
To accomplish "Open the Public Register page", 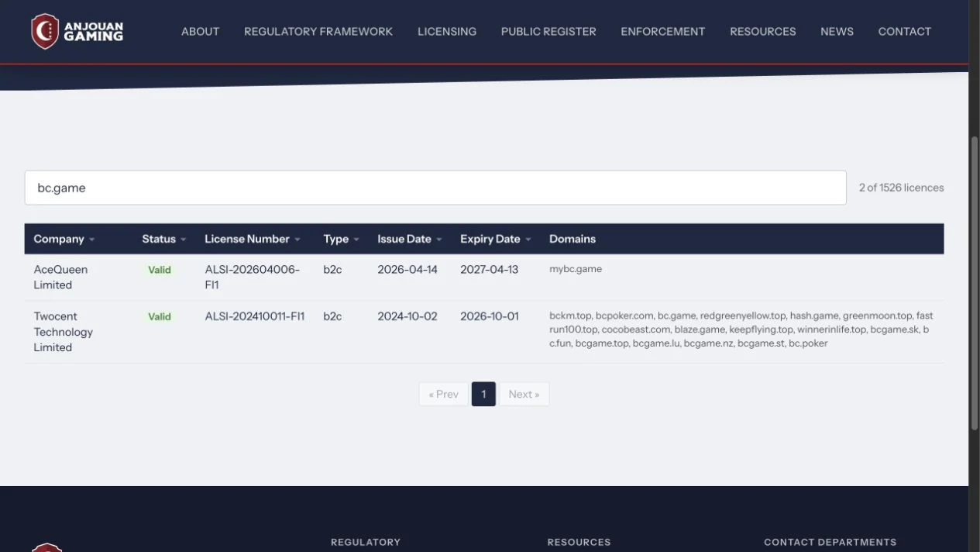I will click(x=548, y=32).
